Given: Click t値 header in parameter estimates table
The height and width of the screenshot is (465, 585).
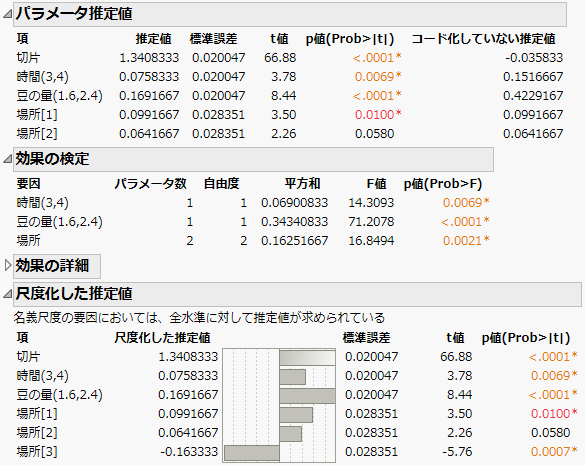Looking at the screenshot, I should (279, 38).
